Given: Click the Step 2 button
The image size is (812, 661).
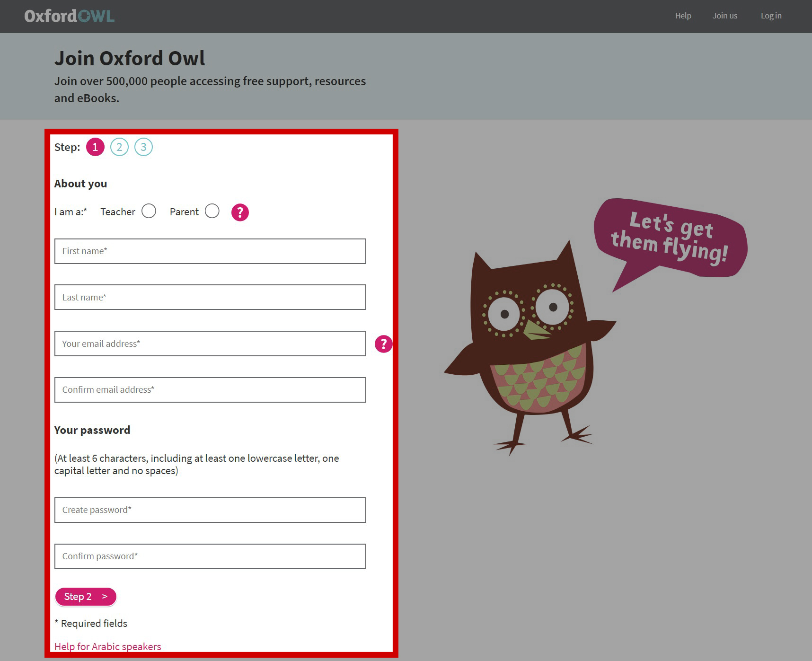Looking at the screenshot, I should coord(86,597).
